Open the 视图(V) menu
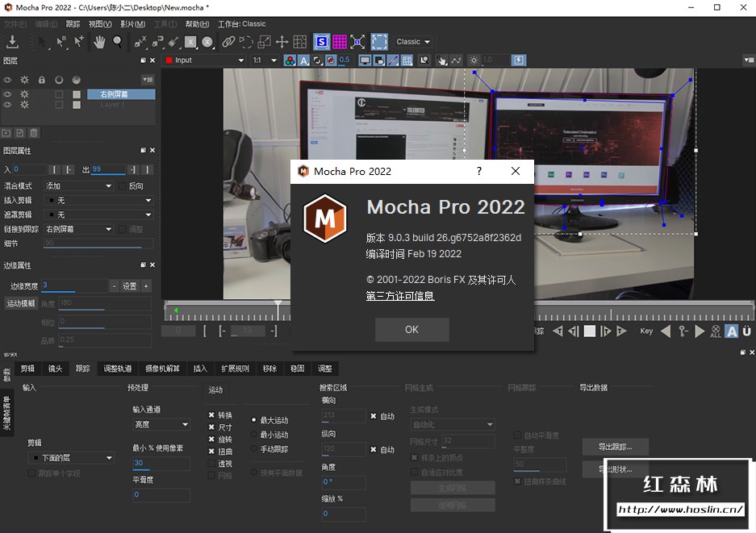Screen dimensions: 756x533 pyautogui.click(x=100, y=24)
